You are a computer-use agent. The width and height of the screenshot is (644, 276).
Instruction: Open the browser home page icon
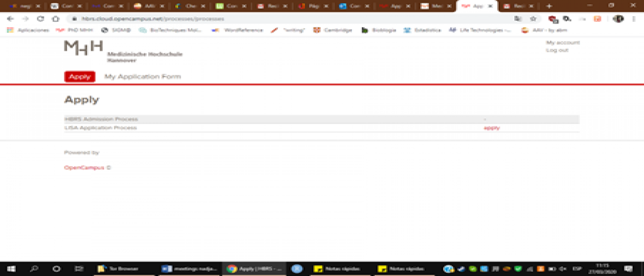point(56,19)
